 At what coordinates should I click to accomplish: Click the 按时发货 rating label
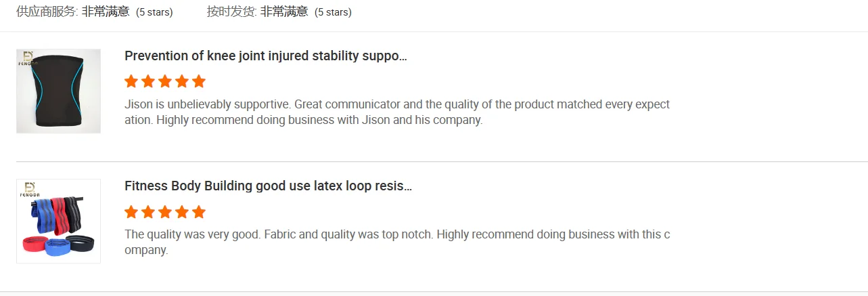coord(231,12)
